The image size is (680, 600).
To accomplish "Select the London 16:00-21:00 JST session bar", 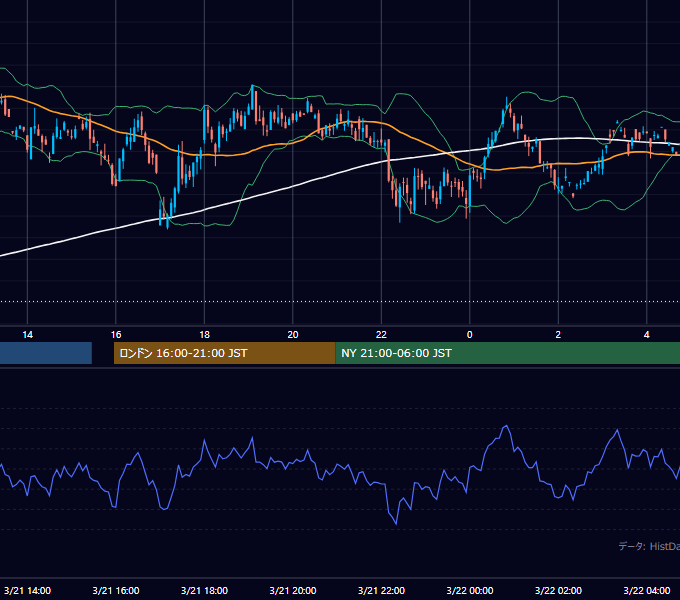I will click(224, 353).
